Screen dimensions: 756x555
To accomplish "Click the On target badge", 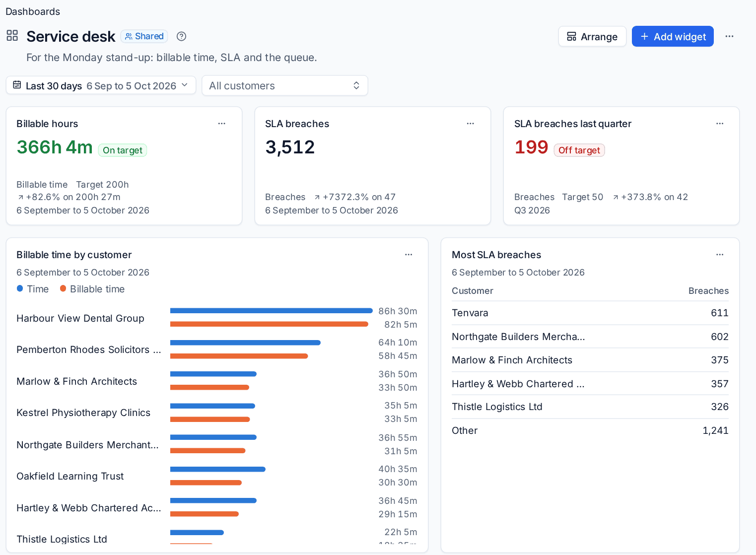I will pos(123,150).
